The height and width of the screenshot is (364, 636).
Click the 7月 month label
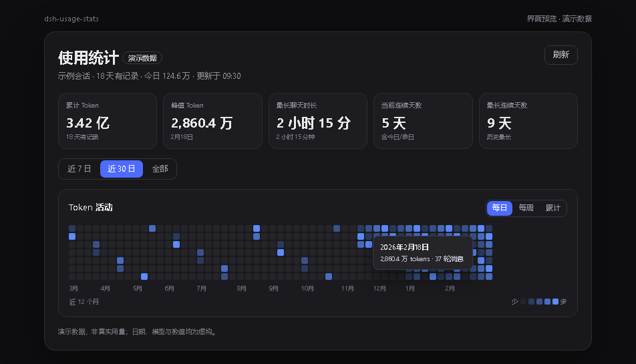click(202, 289)
